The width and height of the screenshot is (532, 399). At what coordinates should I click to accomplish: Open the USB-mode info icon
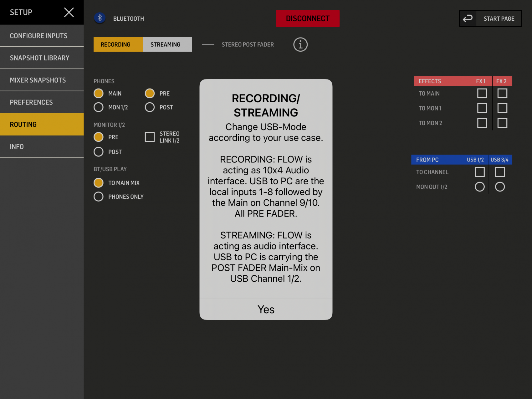point(300,45)
